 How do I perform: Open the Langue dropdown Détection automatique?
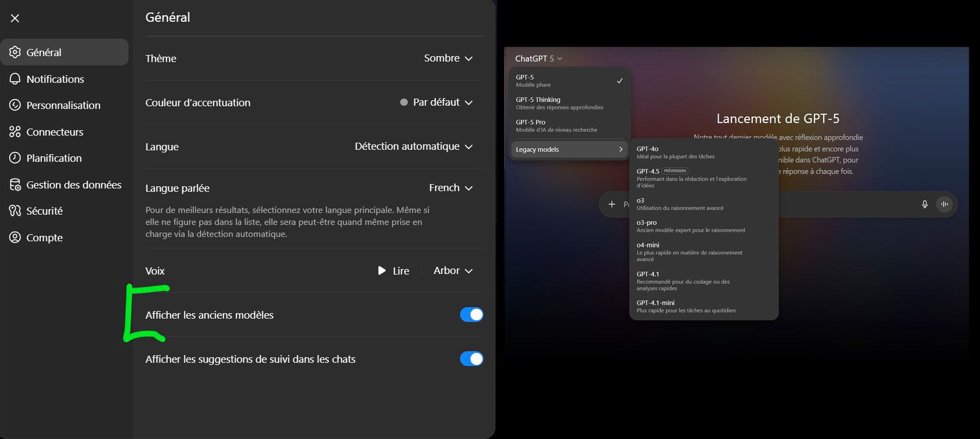[x=414, y=147]
